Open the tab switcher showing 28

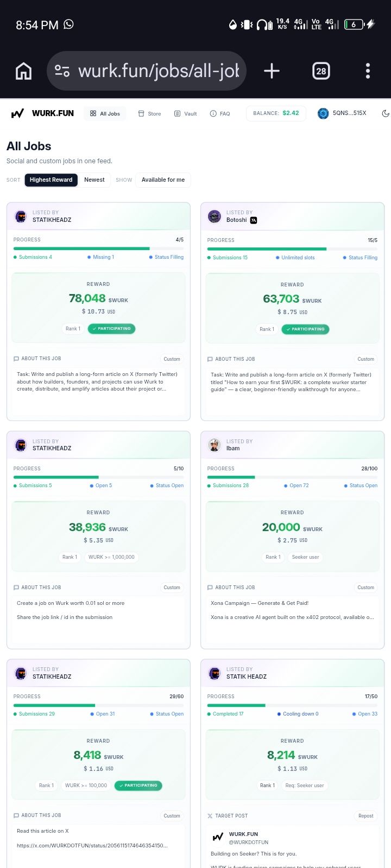(321, 71)
